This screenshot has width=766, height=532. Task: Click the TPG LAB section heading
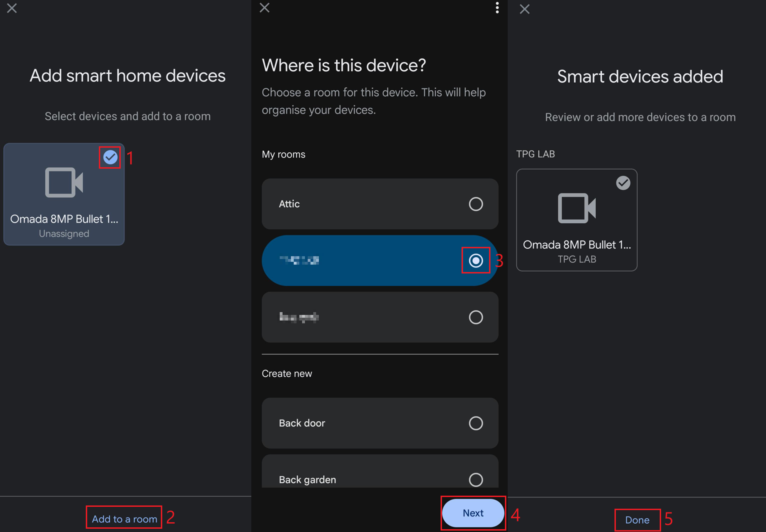click(x=535, y=154)
